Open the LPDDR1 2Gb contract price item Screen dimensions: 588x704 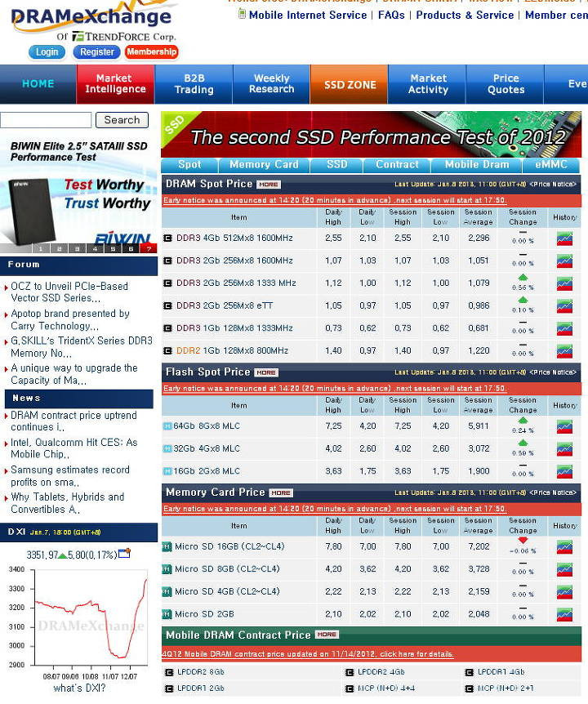(200, 688)
